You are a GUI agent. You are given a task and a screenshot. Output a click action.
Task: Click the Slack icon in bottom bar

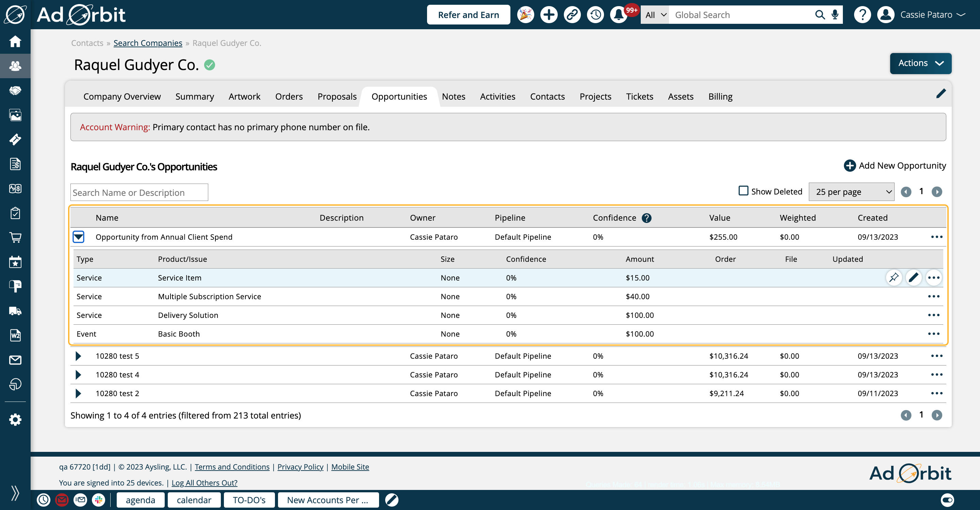point(99,500)
